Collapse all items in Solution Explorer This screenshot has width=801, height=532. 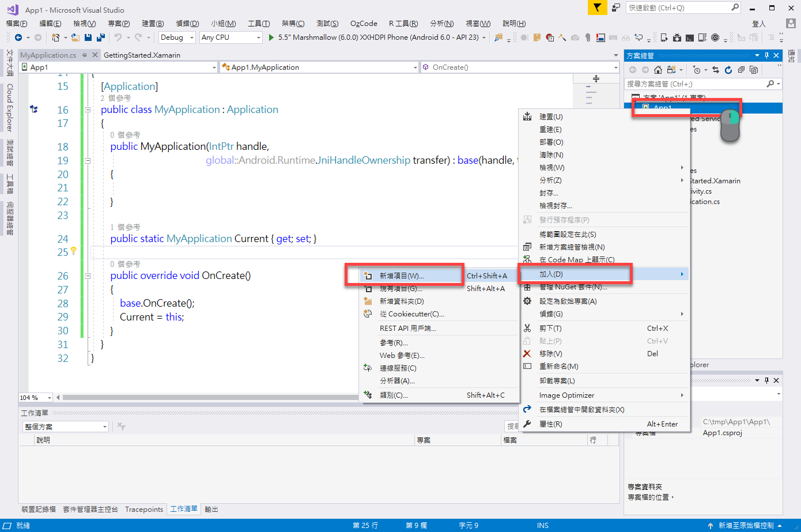click(741, 70)
